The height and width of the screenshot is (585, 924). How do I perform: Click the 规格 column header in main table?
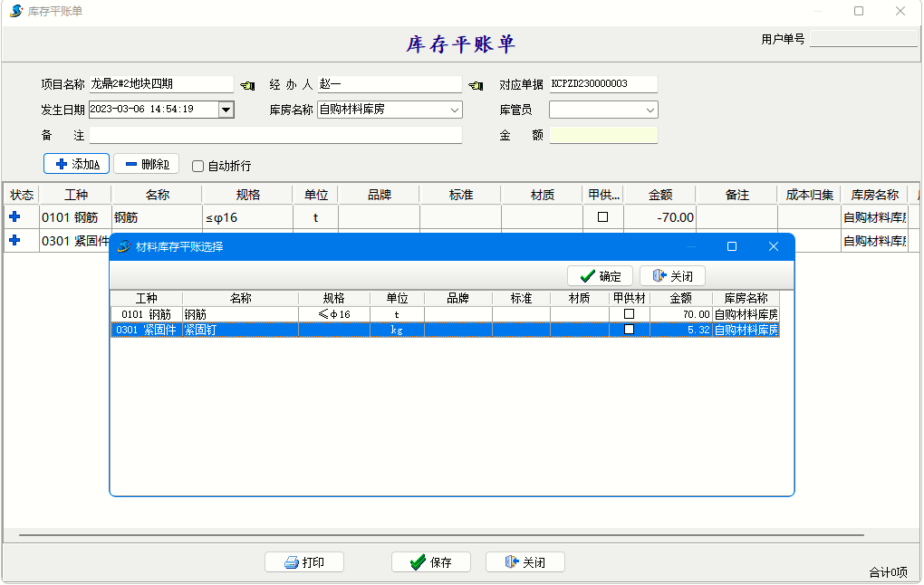247,195
